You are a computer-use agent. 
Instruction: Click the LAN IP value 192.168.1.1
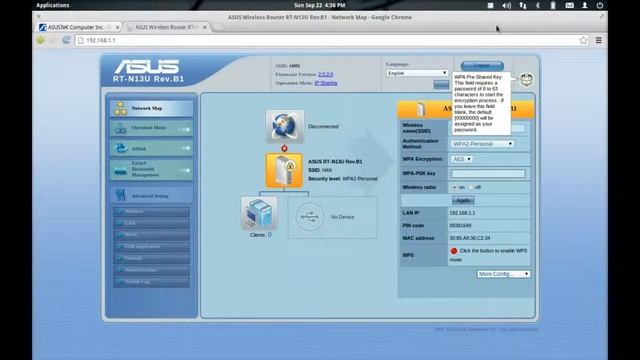pyautogui.click(x=462, y=213)
